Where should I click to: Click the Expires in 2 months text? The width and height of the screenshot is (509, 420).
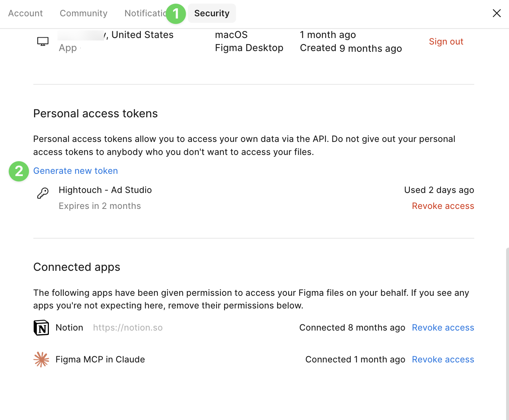click(x=100, y=206)
